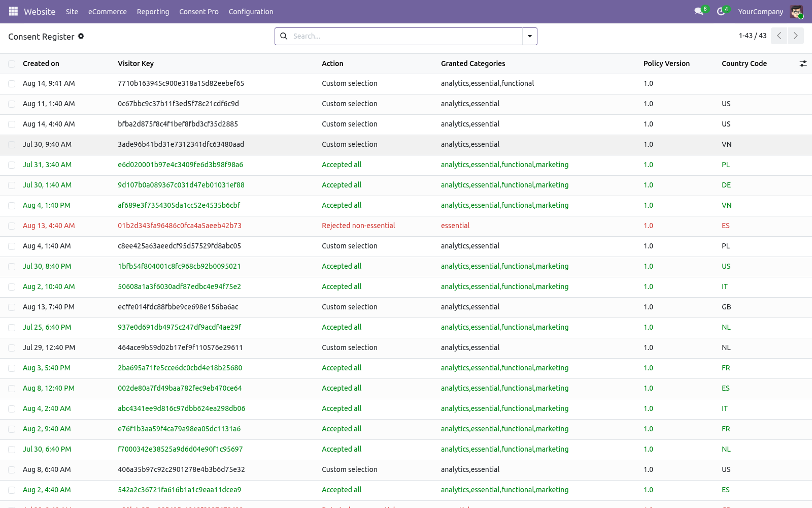812x508 pixels.
Task: Open the Configuration menu
Action: pos(251,12)
